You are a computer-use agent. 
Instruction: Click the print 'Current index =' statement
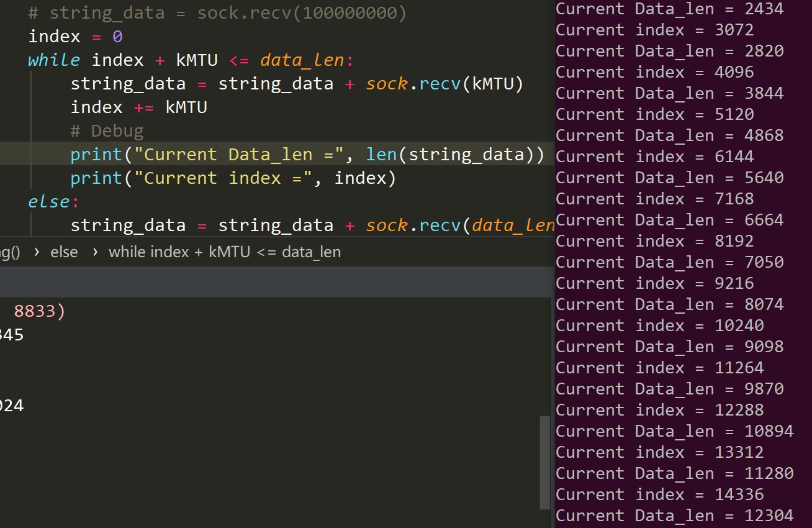233,178
